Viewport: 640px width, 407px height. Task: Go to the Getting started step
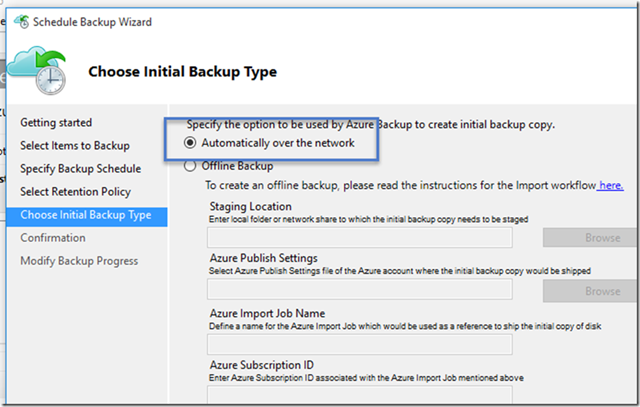click(56, 122)
